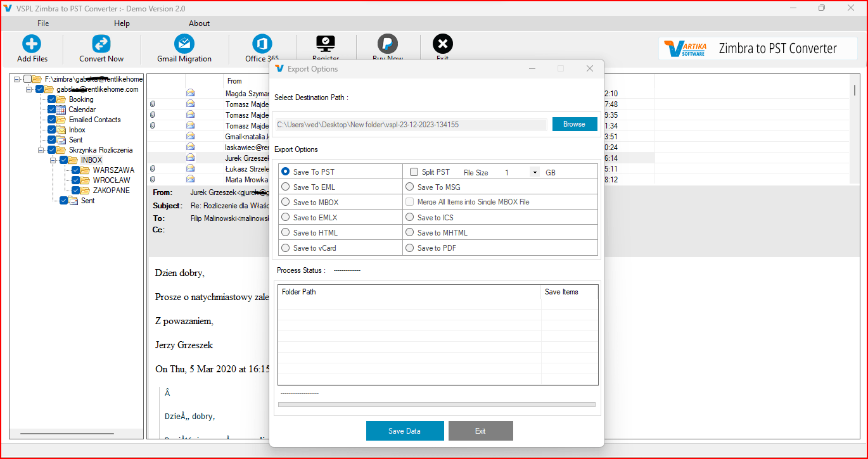Click envelope icon on Marta Mrowka row
This screenshot has height=459, width=868.
click(x=190, y=180)
